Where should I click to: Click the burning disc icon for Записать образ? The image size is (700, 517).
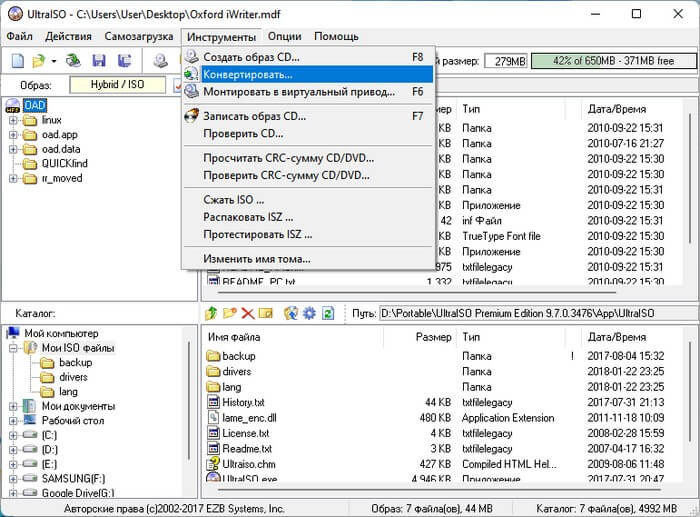pos(192,116)
